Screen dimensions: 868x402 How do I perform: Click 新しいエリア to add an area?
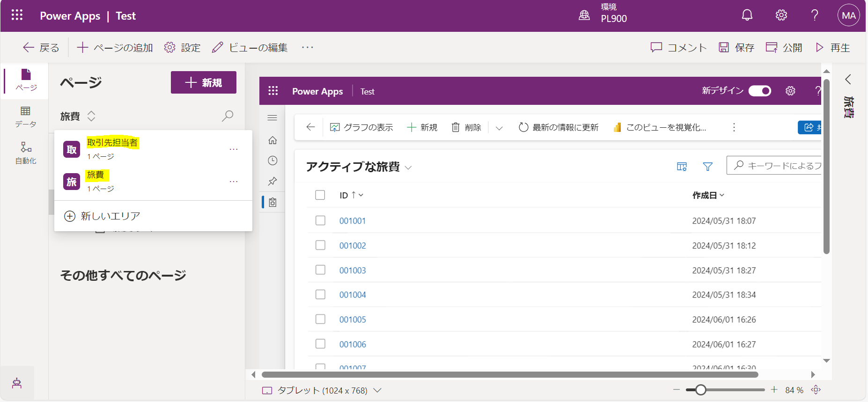pyautogui.click(x=102, y=216)
